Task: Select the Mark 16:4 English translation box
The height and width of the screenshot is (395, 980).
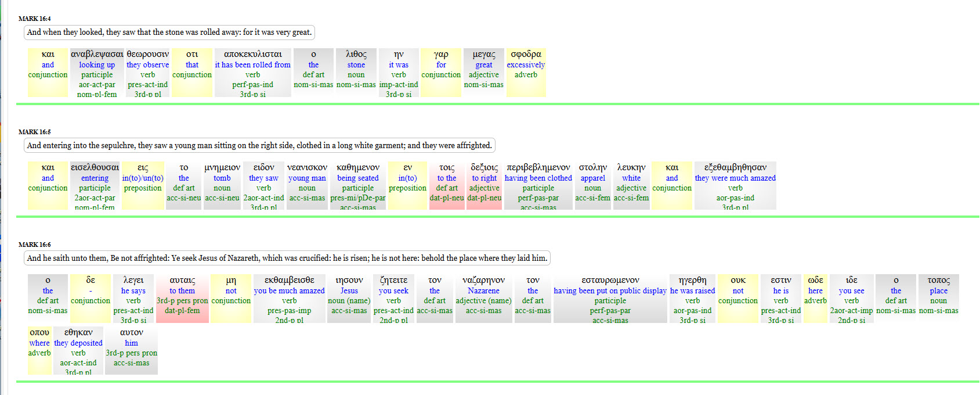Action: tap(169, 33)
